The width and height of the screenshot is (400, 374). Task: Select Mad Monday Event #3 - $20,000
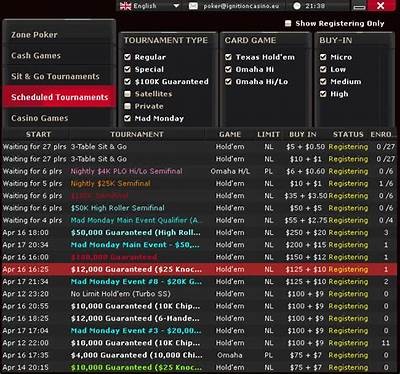tap(199, 331)
